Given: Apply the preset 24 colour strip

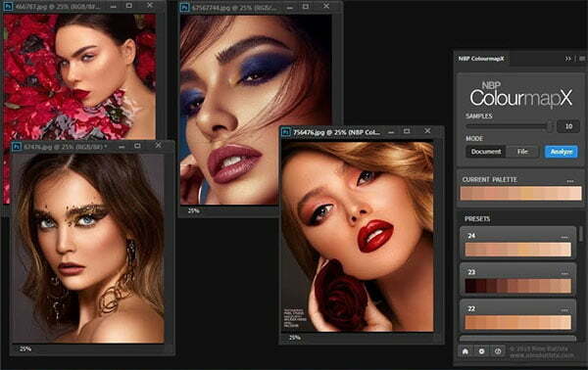Looking at the screenshot, I should tap(518, 250).
